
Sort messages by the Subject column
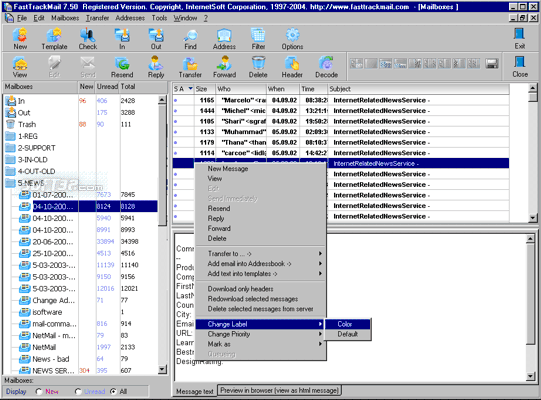[419, 89]
